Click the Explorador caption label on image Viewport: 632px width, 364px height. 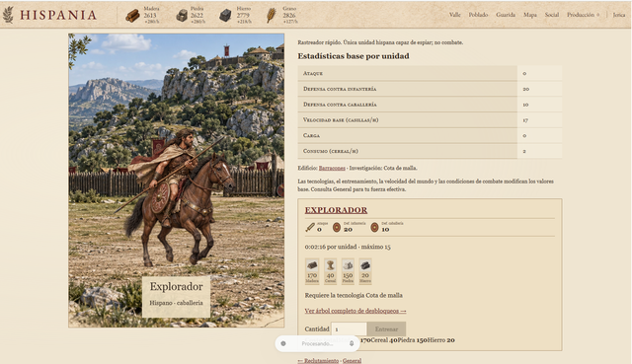click(176, 286)
